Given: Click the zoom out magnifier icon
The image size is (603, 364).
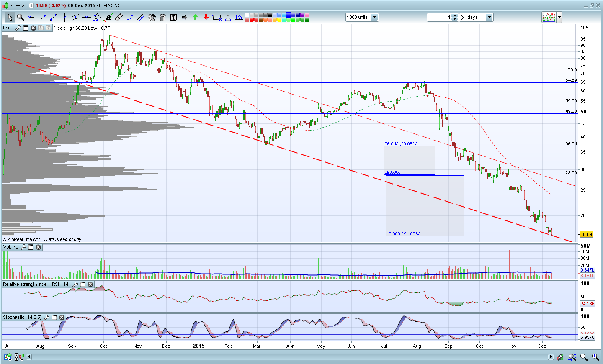Looking at the screenshot, I should (x=584, y=357).
